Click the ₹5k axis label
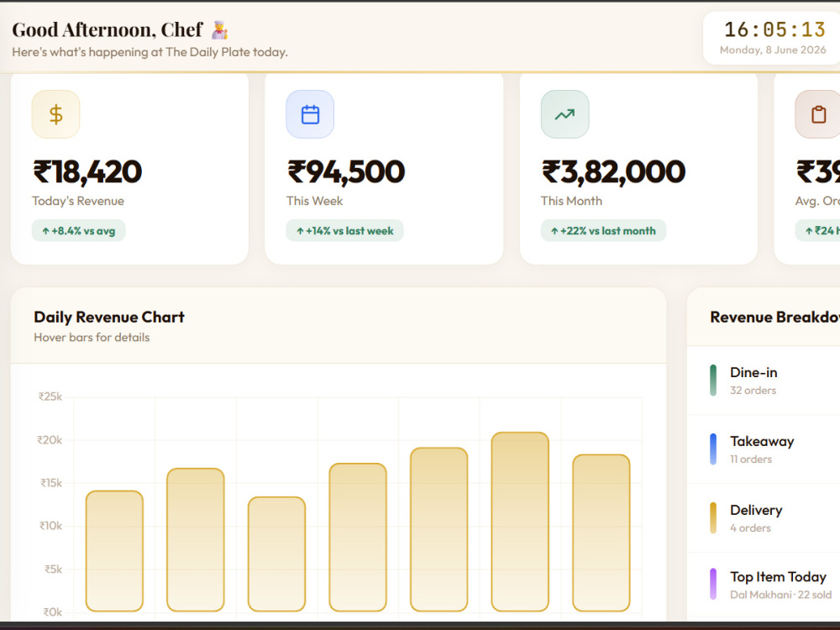The image size is (840, 630). point(53,569)
